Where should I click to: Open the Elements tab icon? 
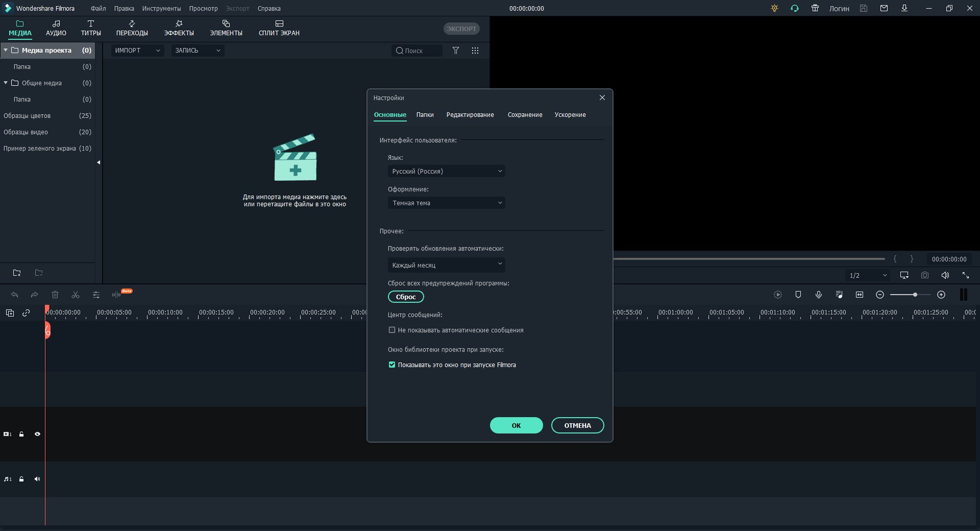coord(226,23)
